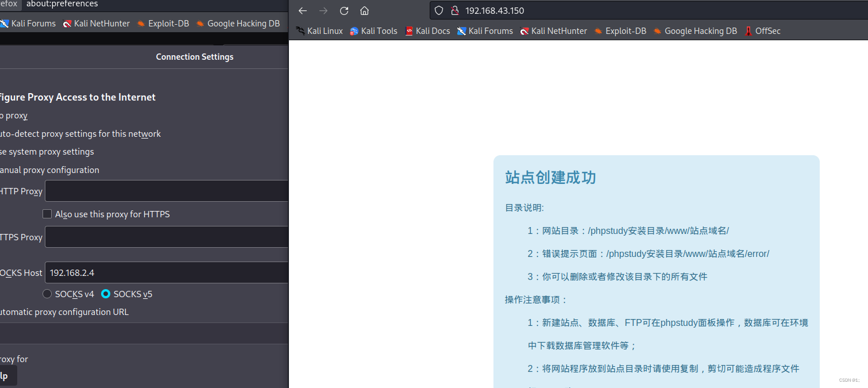Click the HTTPS Proxy input field
The image size is (868, 388).
tap(167, 237)
